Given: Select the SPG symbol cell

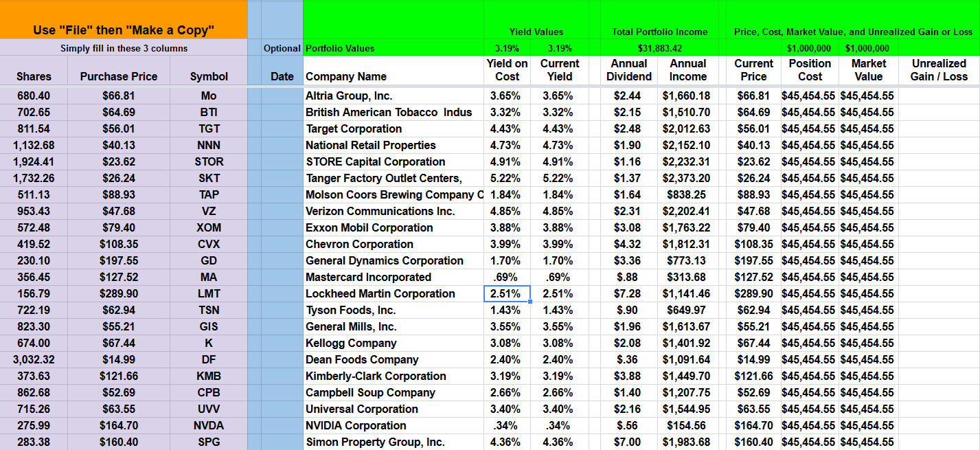Looking at the screenshot, I should tap(209, 442).
